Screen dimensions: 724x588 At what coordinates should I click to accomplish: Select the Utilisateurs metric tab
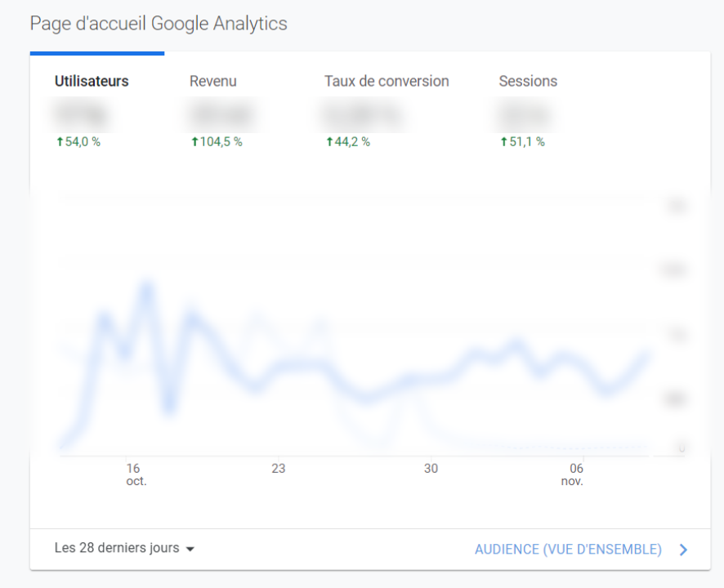click(92, 82)
